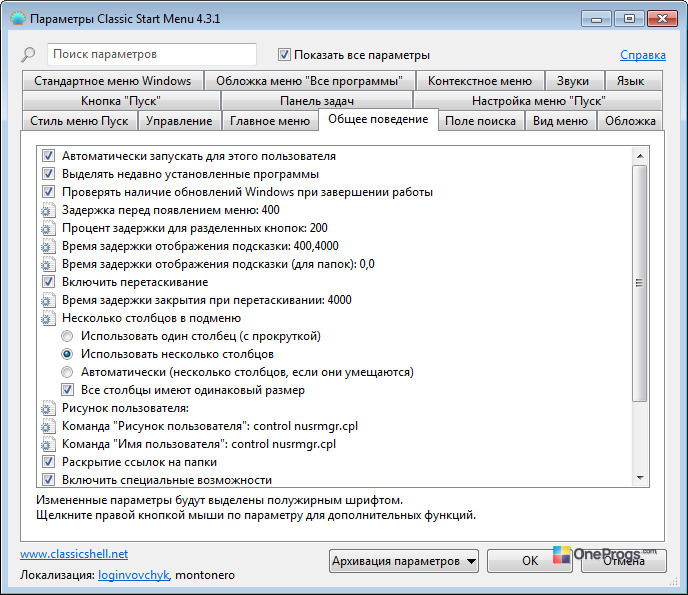Select Использовать один столбец (с прокруткой)
The image size is (688, 595).
coord(67,336)
